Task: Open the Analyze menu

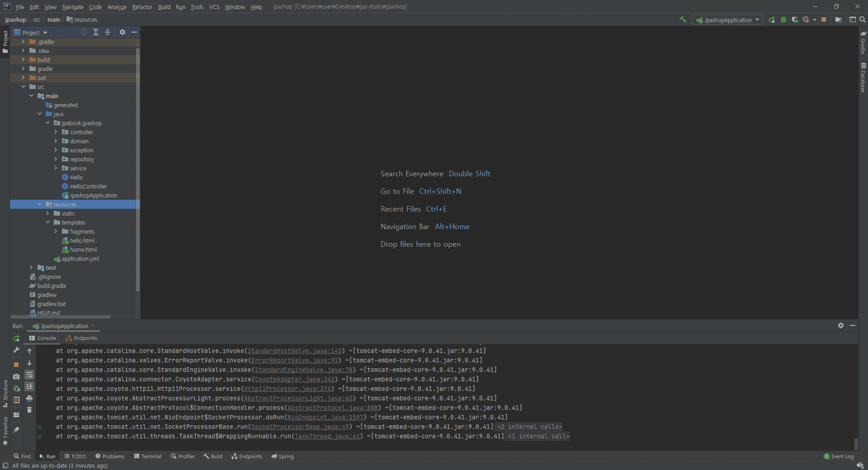Action: point(117,7)
